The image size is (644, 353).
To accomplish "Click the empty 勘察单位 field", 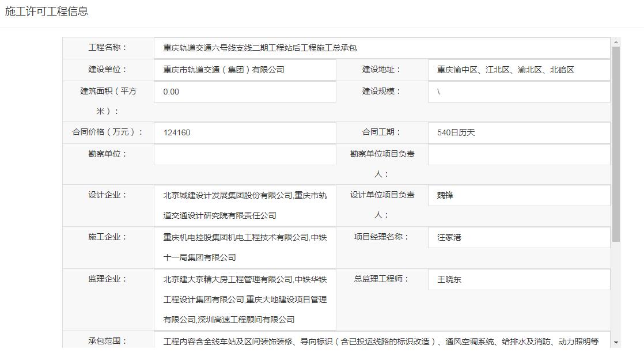I will pos(245,154).
